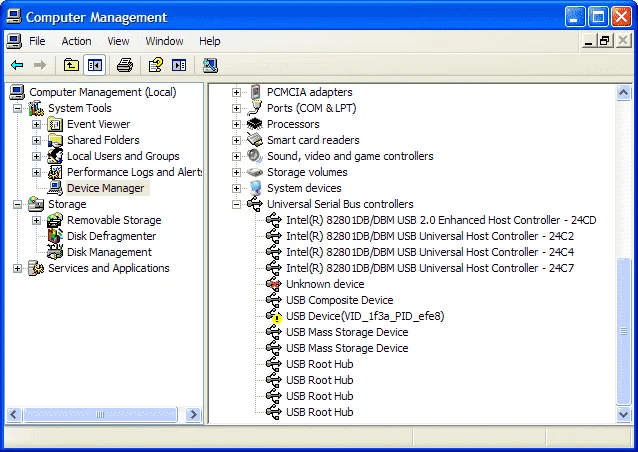This screenshot has width=638, height=452.
Task: Collapse Universal Serial Bus controllers category
Action: click(236, 204)
